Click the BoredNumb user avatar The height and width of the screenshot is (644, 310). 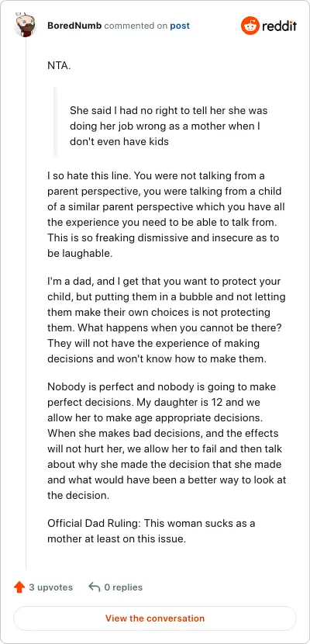[26, 25]
